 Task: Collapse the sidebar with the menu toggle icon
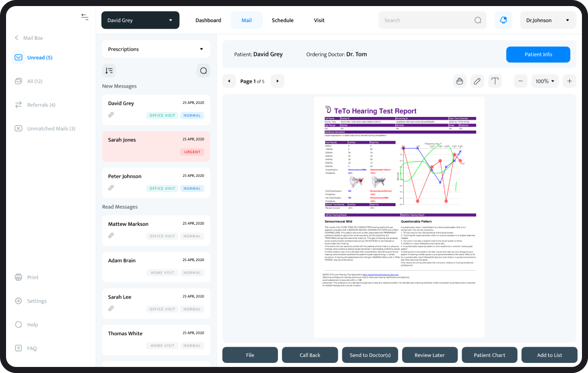(85, 17)
